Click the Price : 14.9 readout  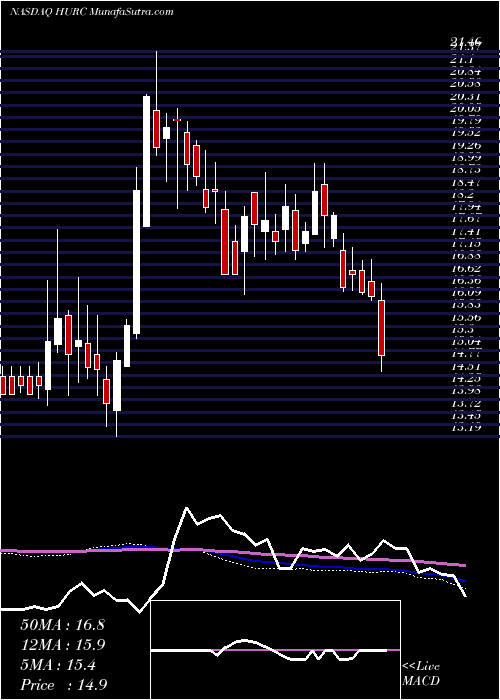click(x=63, y=685)
